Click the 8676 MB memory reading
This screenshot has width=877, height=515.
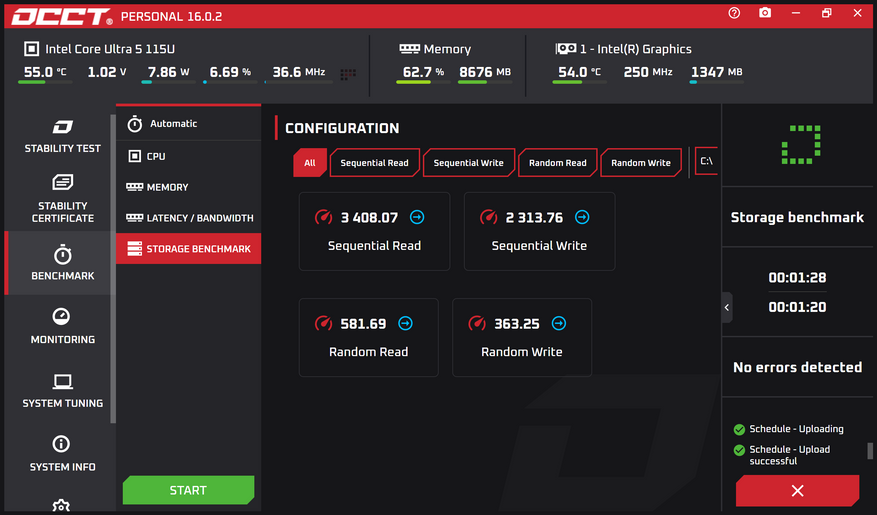(485, 72)
